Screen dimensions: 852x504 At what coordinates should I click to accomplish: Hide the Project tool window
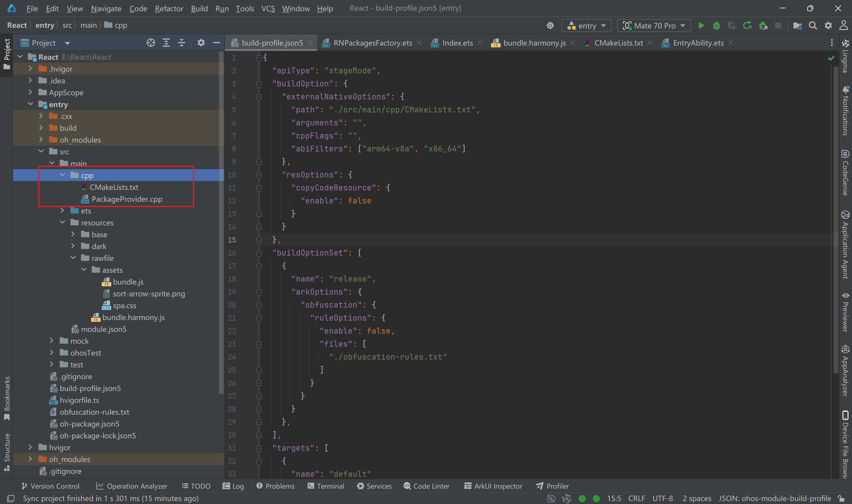pyautogui.click(x=216, y=43)
